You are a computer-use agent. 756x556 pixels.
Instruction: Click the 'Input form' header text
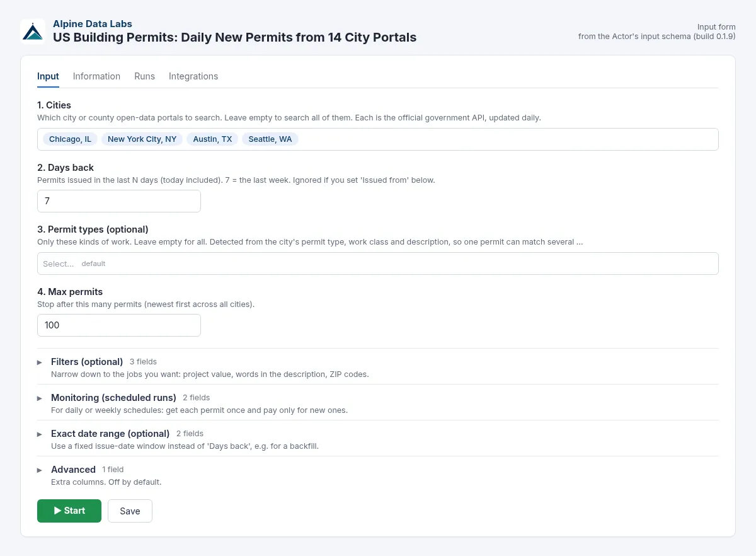[716, 27]
